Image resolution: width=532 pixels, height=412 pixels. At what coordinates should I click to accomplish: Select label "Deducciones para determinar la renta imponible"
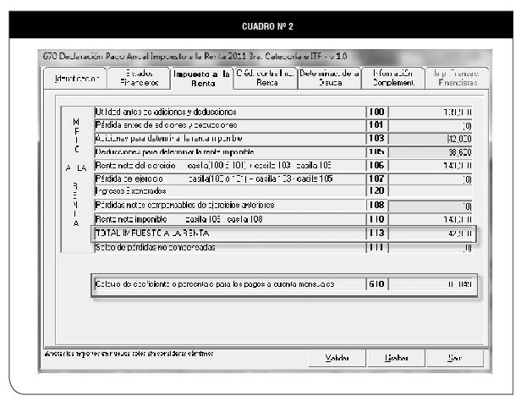click(174, 151)
